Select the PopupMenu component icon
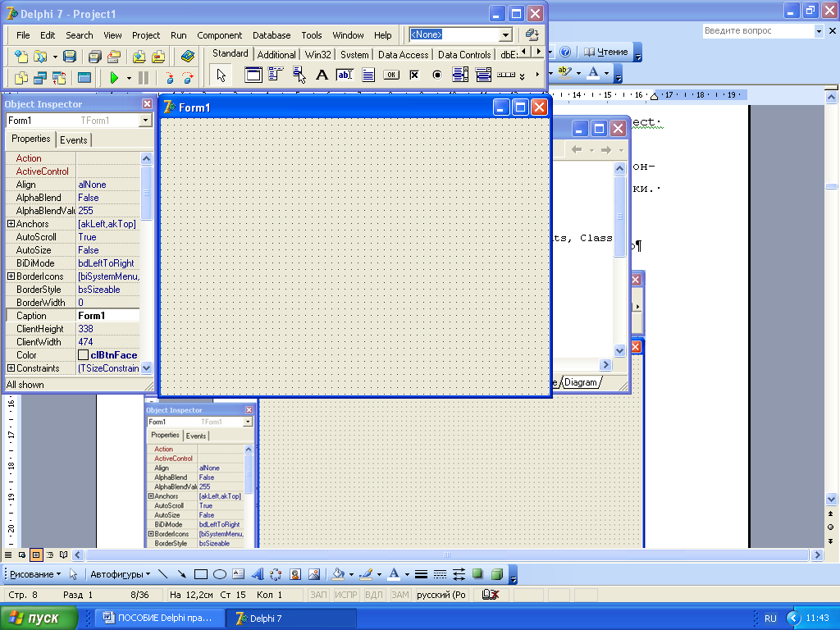Screen dimensions: 840x630 (299, 75)
